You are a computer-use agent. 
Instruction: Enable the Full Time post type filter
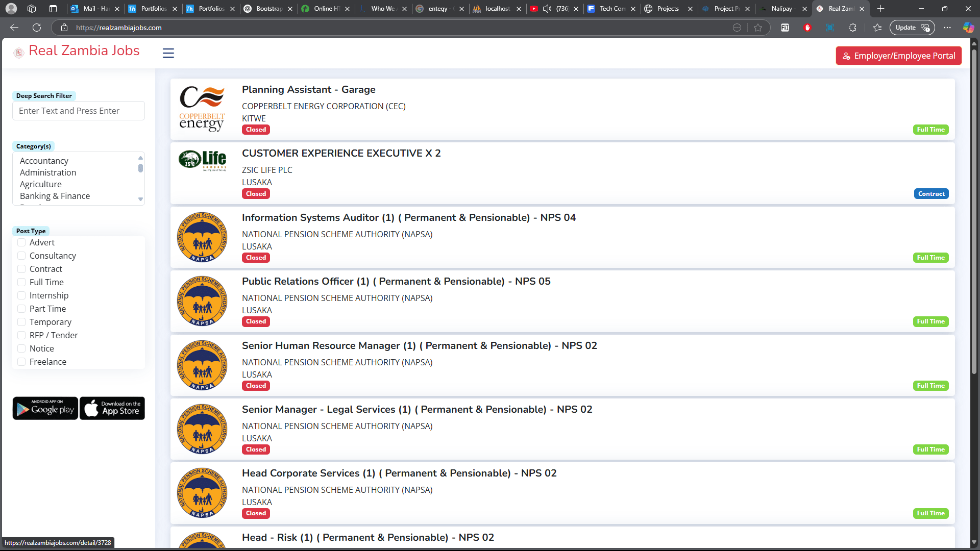point(21,282)
